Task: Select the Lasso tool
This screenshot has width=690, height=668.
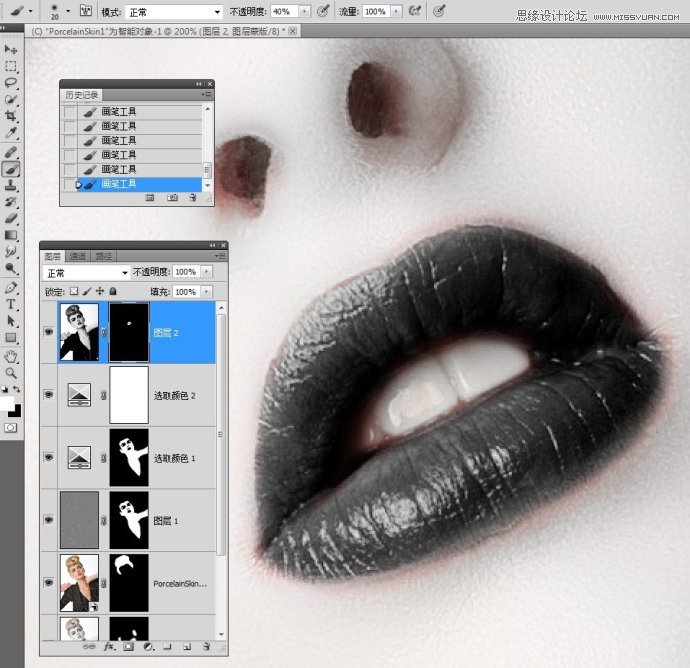Action: click(11, 83)
